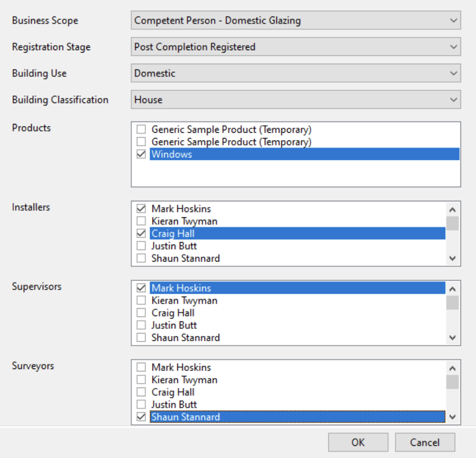Click the Installers list scrollbar thumb
The height and width of the screenshot is (458, 476).
click(453, 223)
